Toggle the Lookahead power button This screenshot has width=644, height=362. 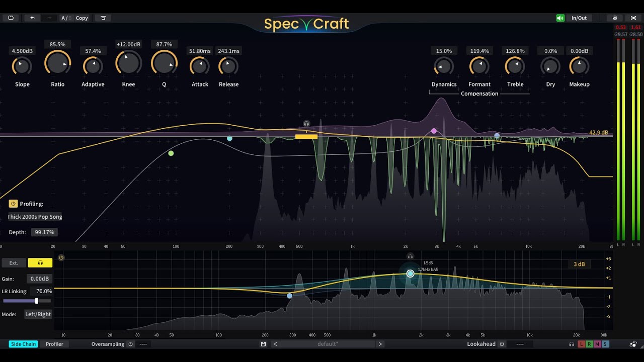502,344
